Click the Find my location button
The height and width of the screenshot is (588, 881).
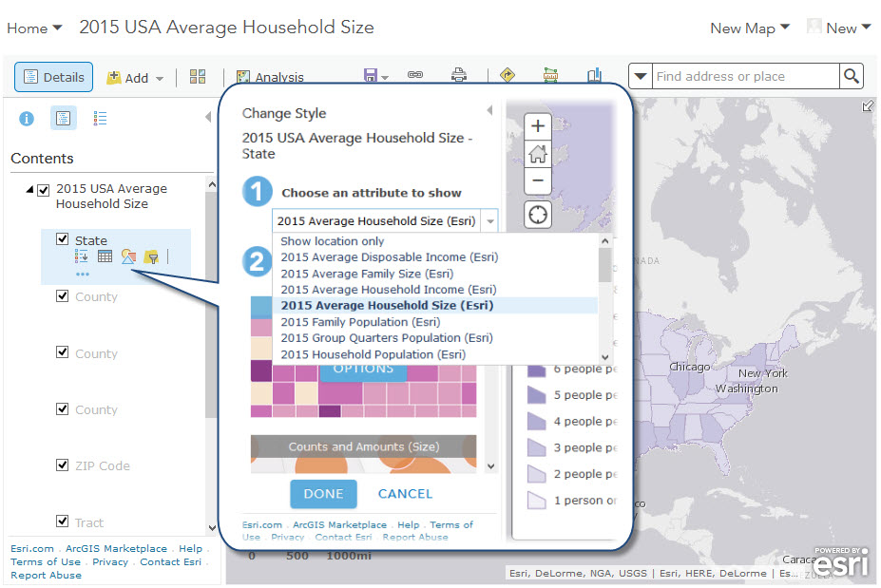pyautogui.click(x=538, y=215)
